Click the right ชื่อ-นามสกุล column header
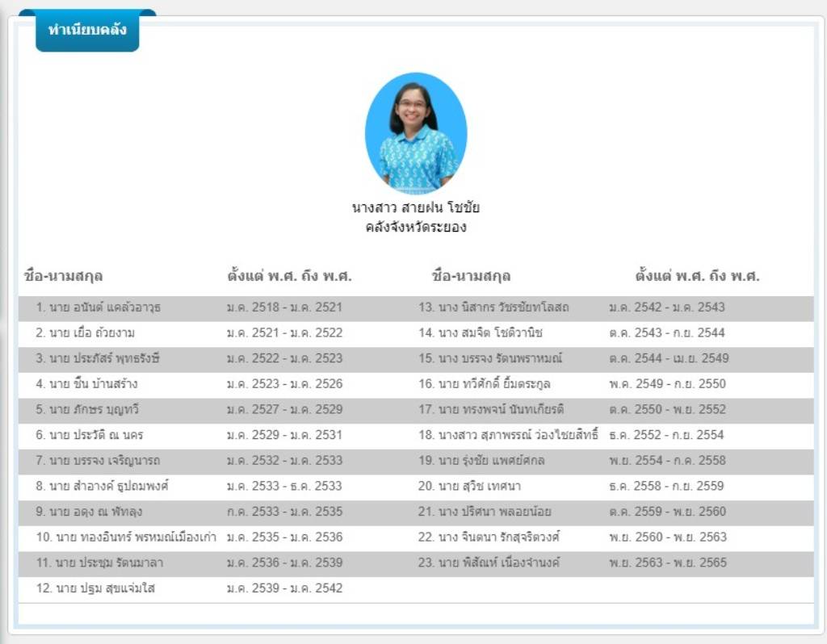 tap(471, 276)
